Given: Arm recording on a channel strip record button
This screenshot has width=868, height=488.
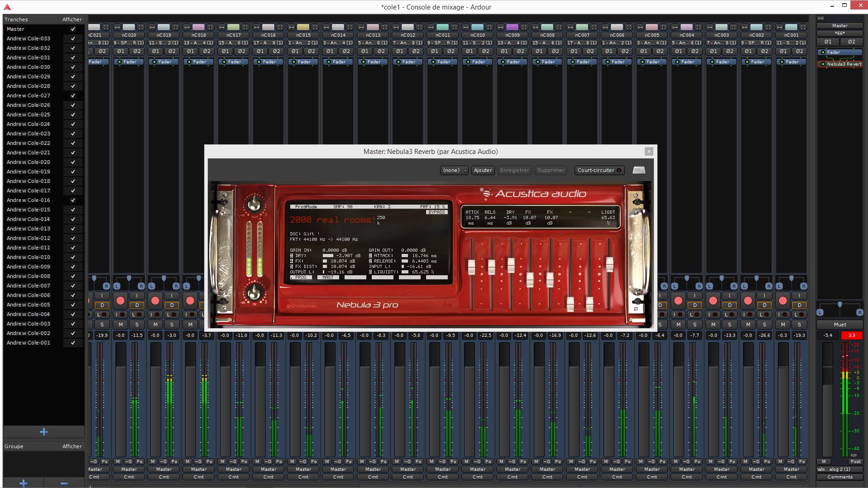Looking at the screenshot, I should [120, 301].
